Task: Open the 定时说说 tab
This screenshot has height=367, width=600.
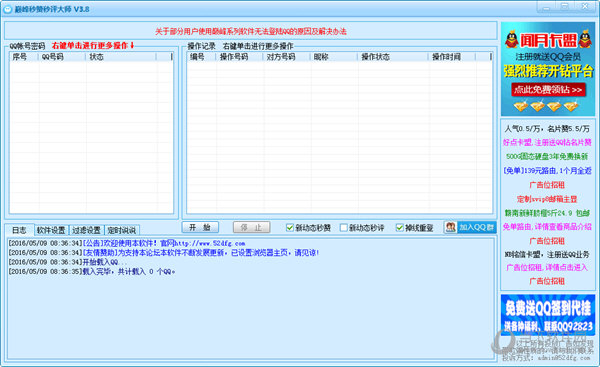Action: 122,230
